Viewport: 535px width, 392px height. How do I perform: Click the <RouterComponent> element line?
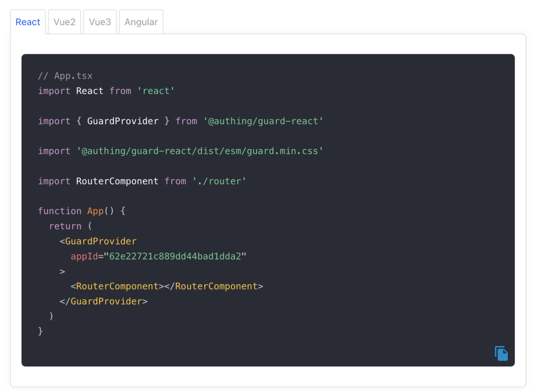tap(167, 286)
